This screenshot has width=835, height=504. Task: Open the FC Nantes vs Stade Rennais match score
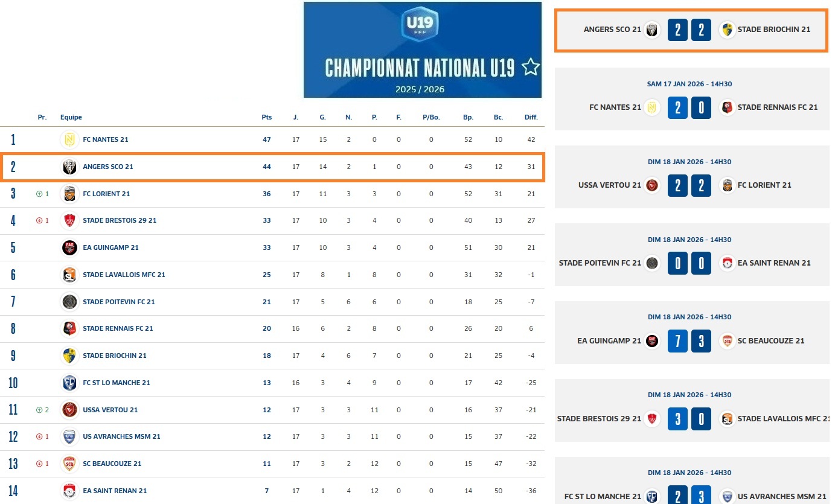pos(689,108)
